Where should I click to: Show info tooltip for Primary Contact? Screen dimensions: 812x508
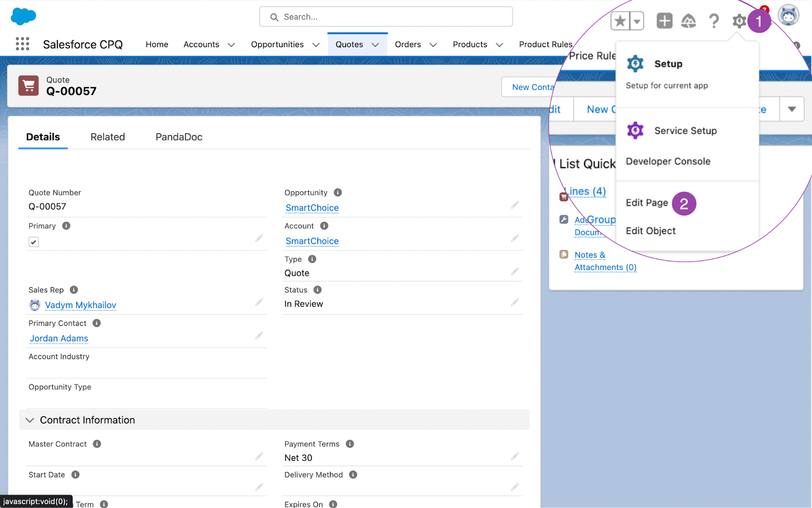[96, 323]
